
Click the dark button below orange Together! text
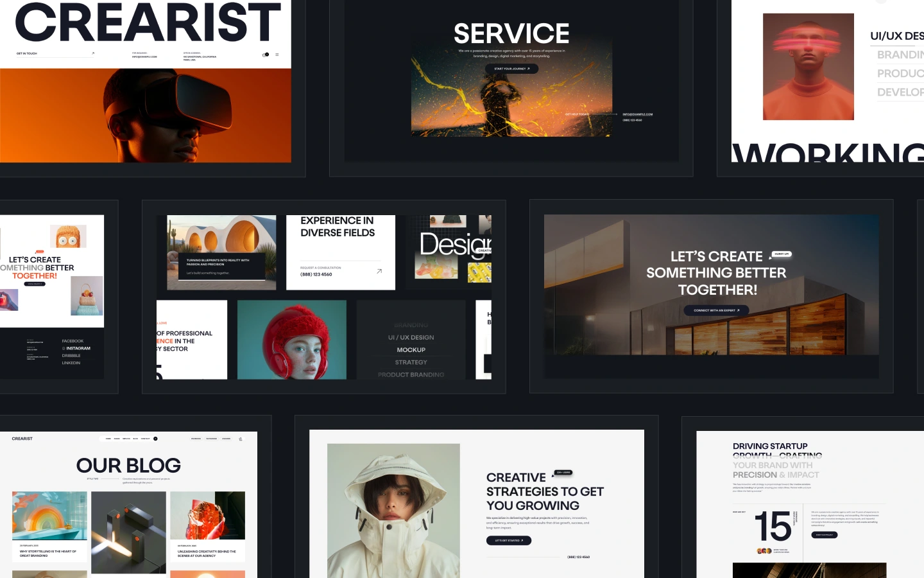click(x=35, y=284)
